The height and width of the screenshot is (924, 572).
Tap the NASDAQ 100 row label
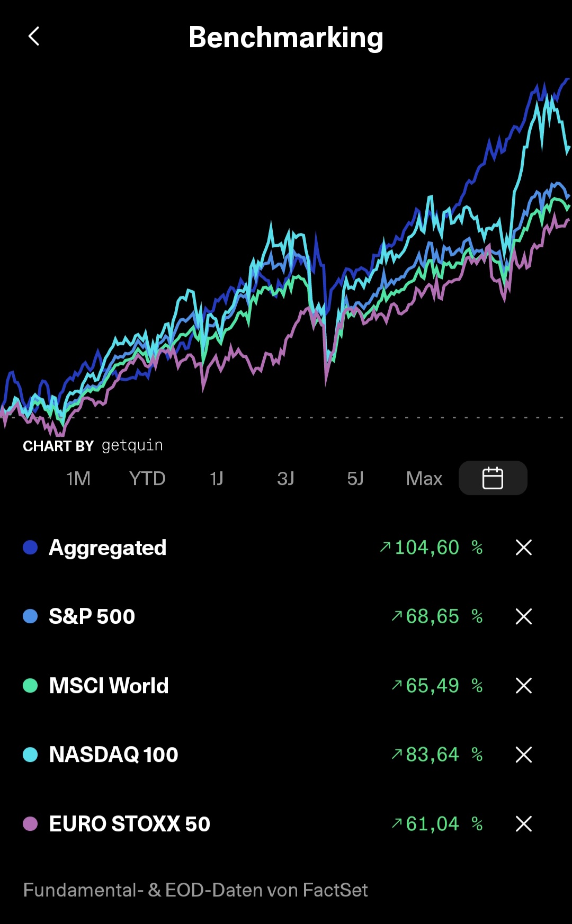point(114,755)
